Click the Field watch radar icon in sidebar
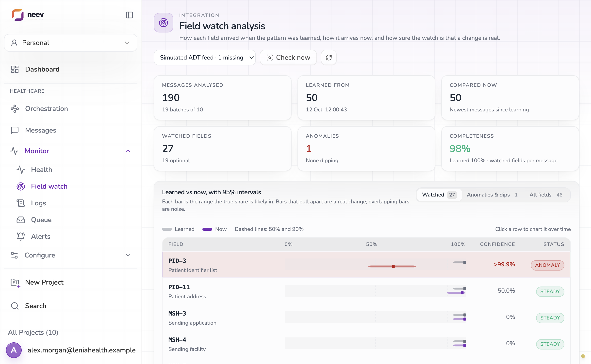This screenshot has height=364, width=591. point(21,186)
